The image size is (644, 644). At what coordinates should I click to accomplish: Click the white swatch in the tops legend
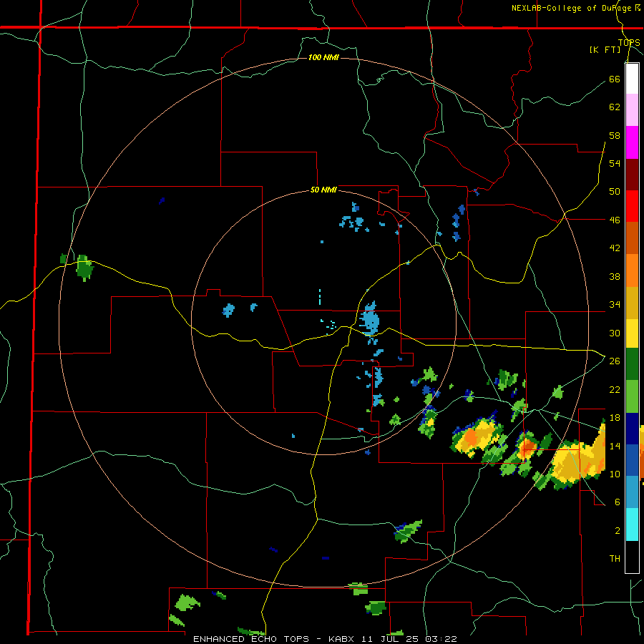click(632, 79)
